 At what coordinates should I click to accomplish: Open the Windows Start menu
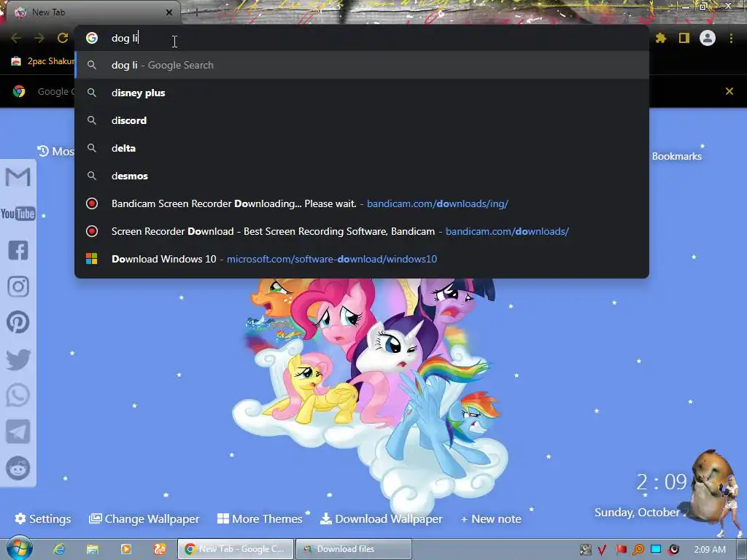click(20, 548)
